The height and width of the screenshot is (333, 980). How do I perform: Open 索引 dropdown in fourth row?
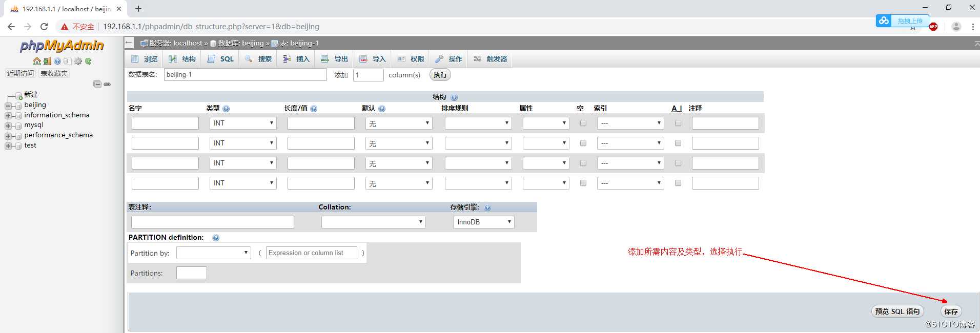[630, 183]
